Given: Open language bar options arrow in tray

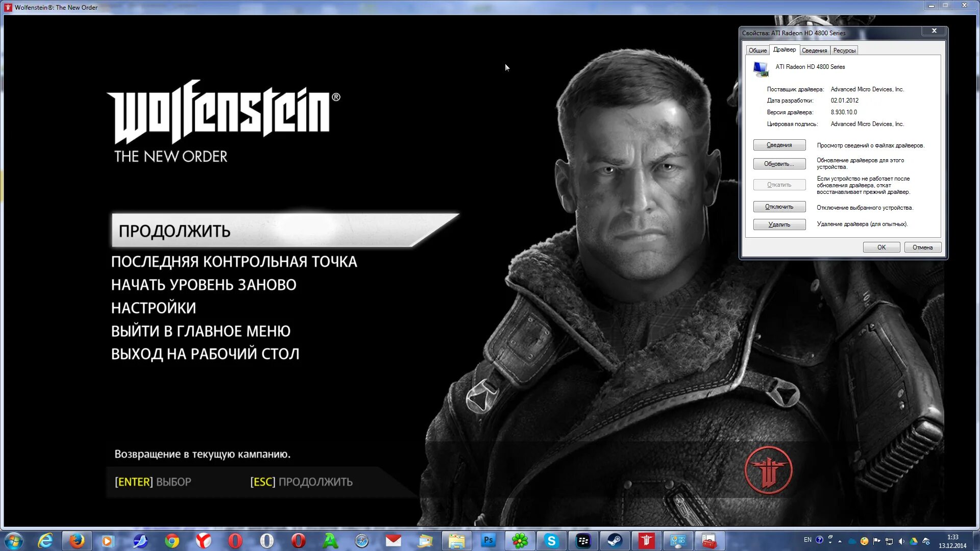Looking at the screenshot, I should click(830, 543).
